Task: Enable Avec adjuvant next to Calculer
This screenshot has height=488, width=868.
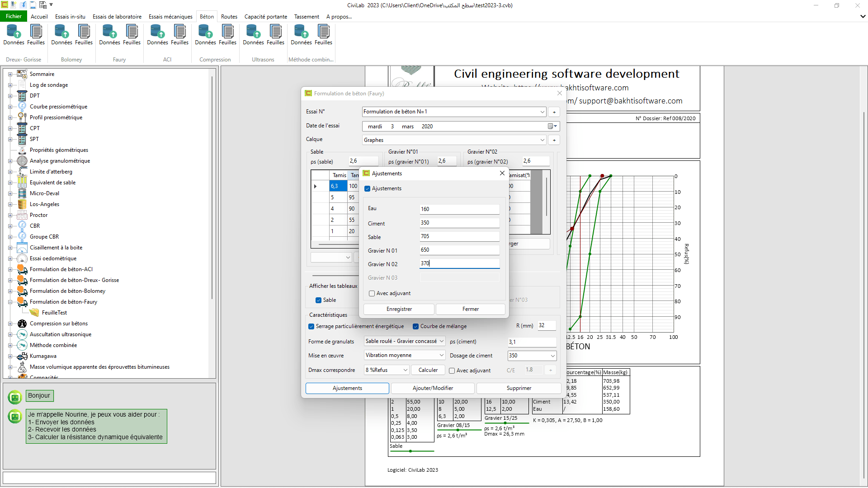Action: (x=452, y=371)
